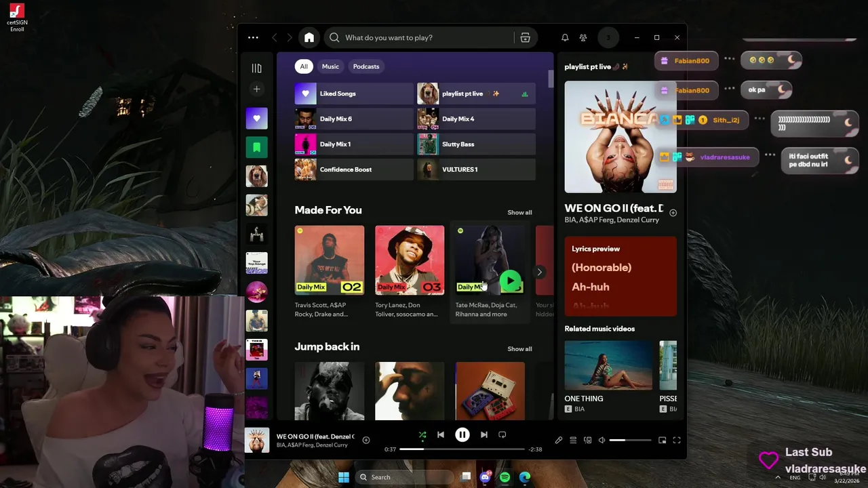Viewport: 868px width, 488px height.
Task: Open the Task View taskbar icon
Action: [466, 477]
